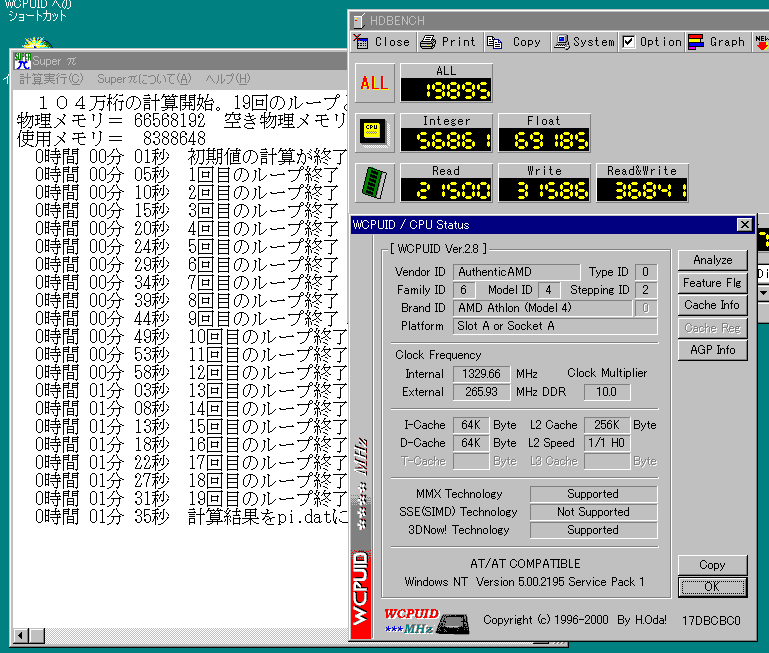The width and height of the screenshot is (769, 653).
Task: Open System info from HDBENCH toolbar
Action: [584, 42]
